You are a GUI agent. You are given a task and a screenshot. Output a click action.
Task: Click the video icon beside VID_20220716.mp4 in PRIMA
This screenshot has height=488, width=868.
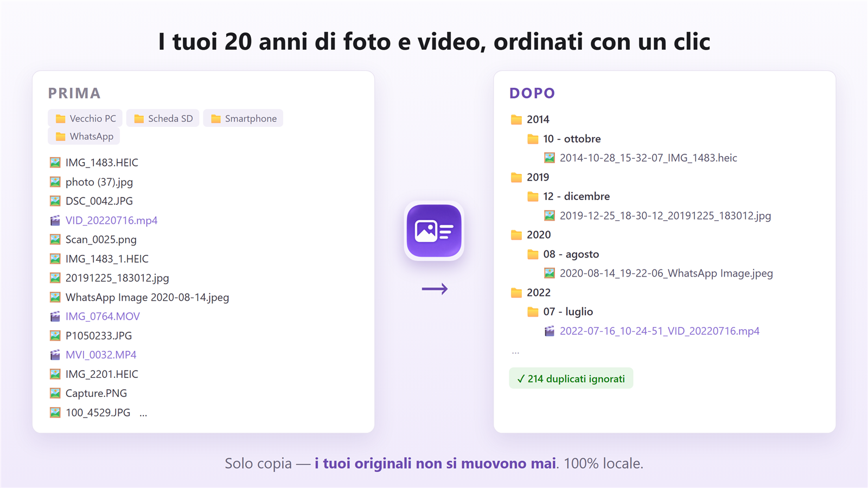click(x=55, y=220)
